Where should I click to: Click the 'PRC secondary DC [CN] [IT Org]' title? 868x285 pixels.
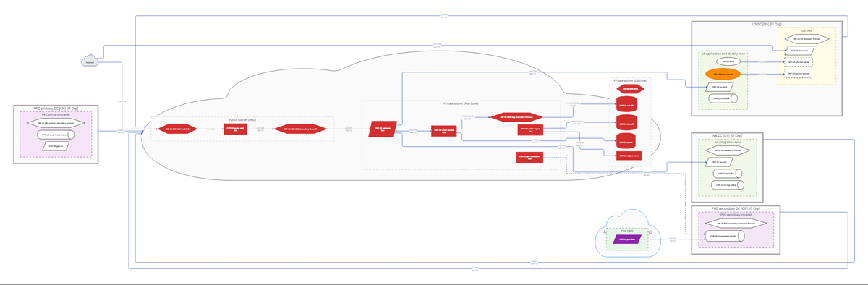[736, 208]
